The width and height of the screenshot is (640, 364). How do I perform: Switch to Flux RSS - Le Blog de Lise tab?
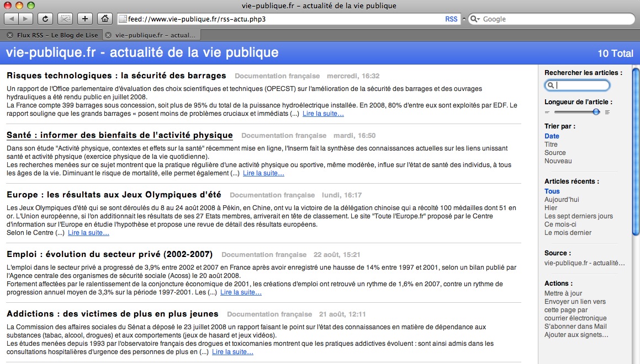[x=56, y=35]
